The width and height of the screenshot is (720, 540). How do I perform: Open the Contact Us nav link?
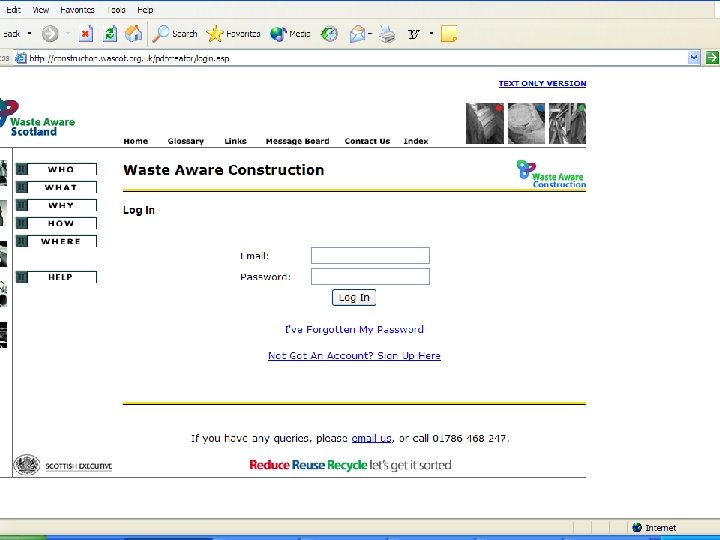pos(367,141)
